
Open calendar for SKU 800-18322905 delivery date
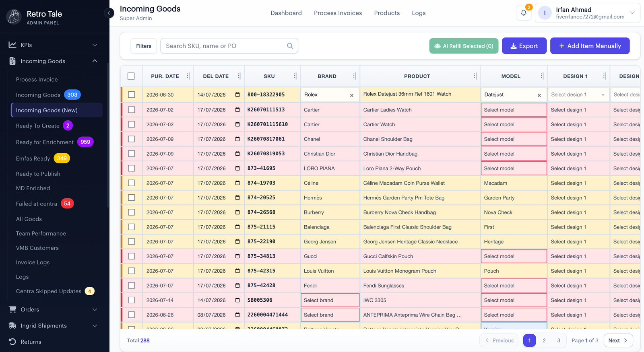click(237, 95)
